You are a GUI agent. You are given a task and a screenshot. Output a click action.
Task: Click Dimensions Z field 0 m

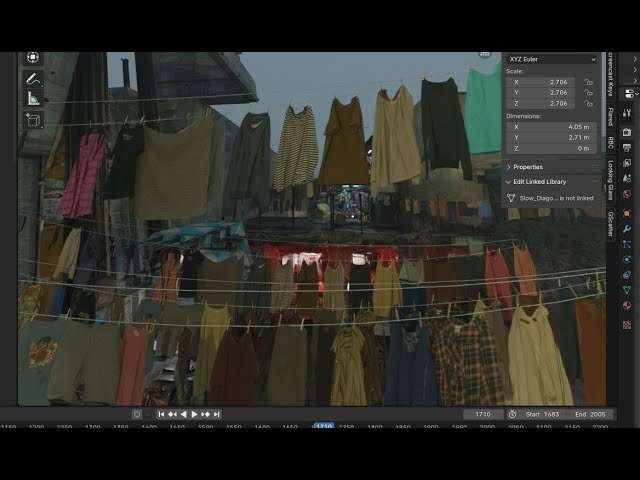pyautogui.click(x=551, y=149)
